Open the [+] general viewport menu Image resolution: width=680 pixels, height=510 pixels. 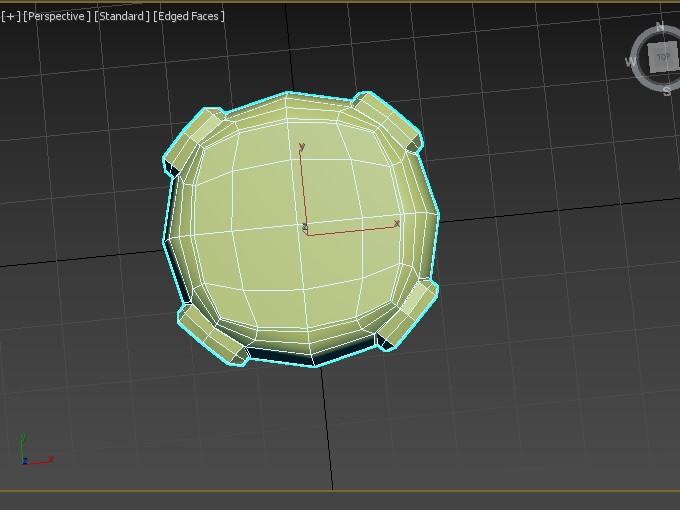(10, 16)
